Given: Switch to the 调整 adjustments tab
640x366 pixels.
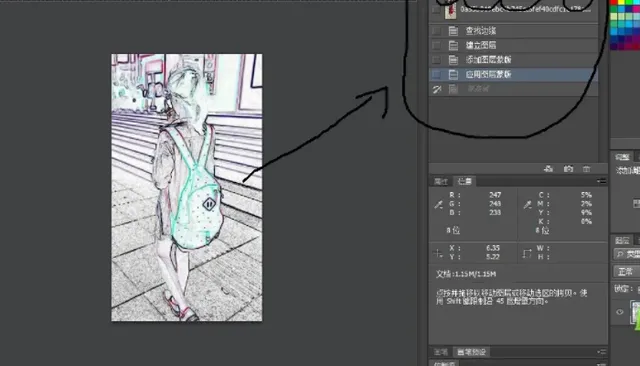Looking at the screenshot, I should pos(622,157).
